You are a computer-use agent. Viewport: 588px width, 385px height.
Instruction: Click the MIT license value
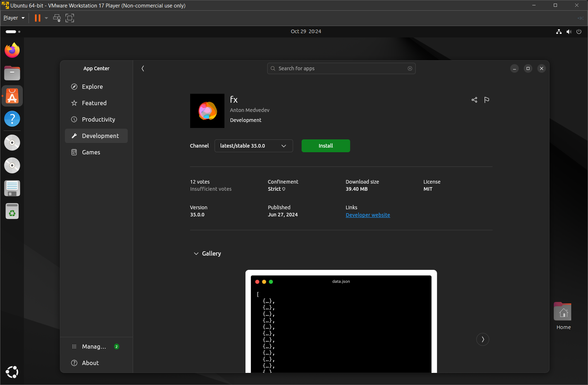pos(428,189)
